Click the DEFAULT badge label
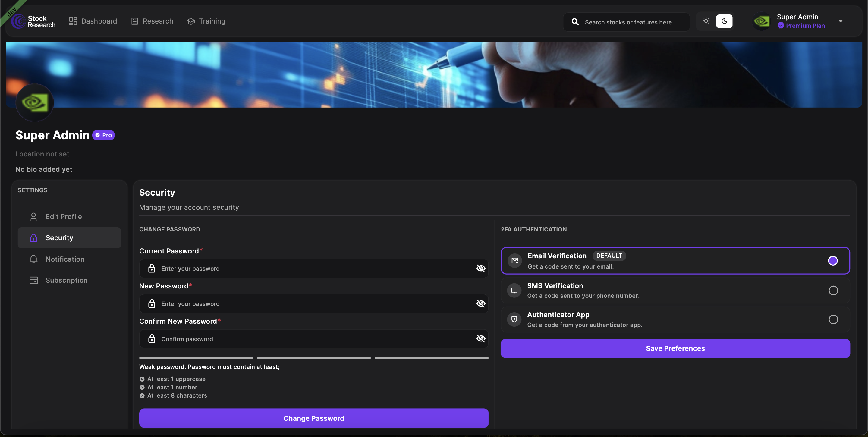Image resolution: width=868 pixels, height=437 pixels. click(x=609, y=256)
